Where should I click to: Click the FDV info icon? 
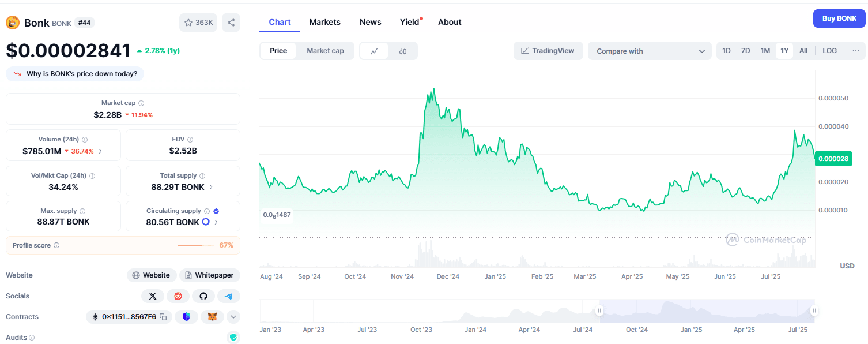pyautogui.click(x=190, y=139)
